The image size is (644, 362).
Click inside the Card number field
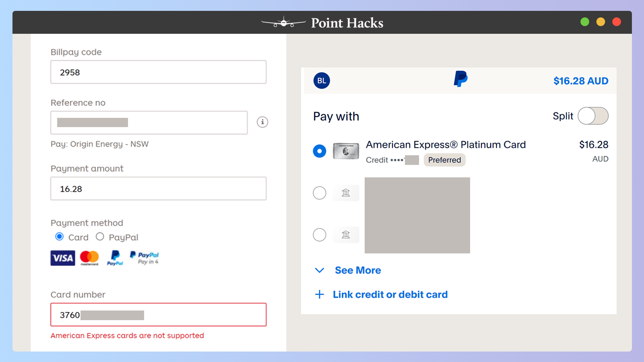coord(158,315)
